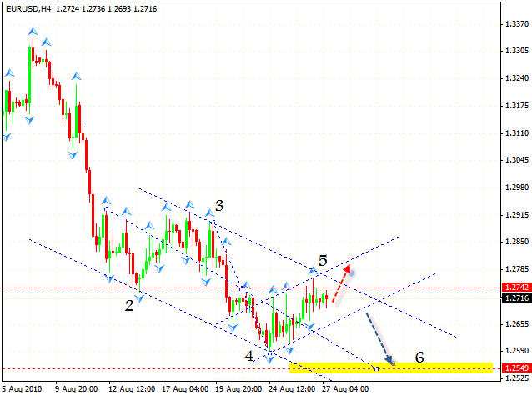Click the 1.2525 price axis value

click(517, 377)
